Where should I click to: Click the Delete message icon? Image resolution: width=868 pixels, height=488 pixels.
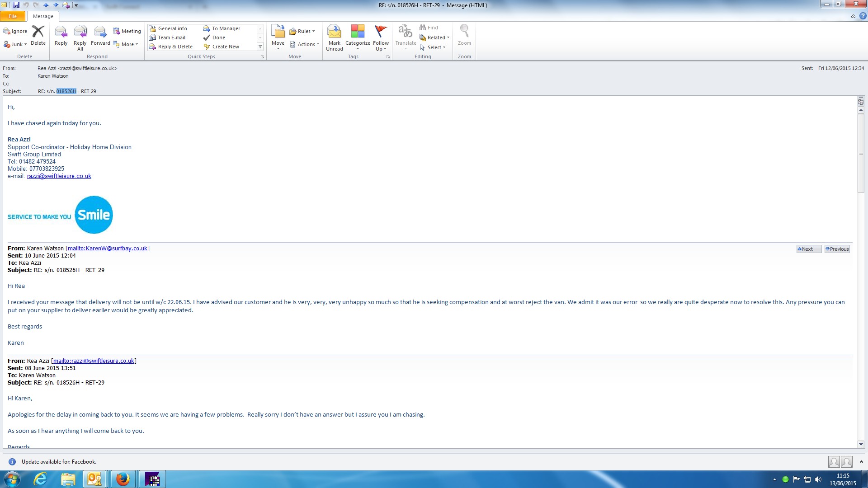point(38,35)
